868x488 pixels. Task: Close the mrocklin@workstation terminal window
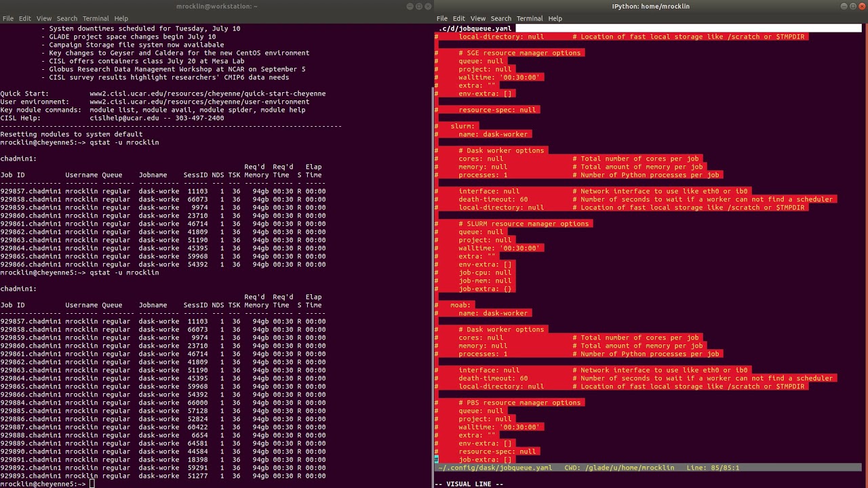(x=428, y=6)
